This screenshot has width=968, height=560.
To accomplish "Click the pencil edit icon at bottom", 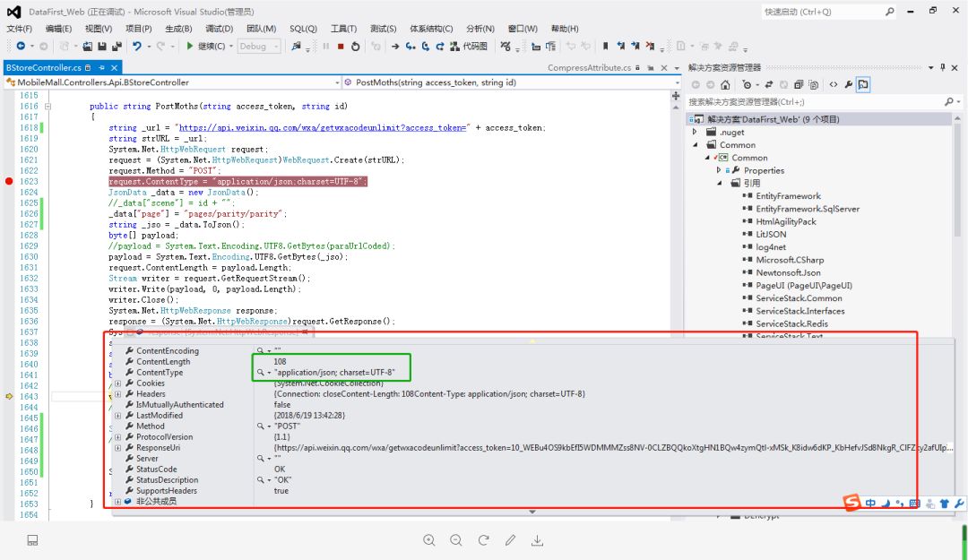I will (510, 540).
